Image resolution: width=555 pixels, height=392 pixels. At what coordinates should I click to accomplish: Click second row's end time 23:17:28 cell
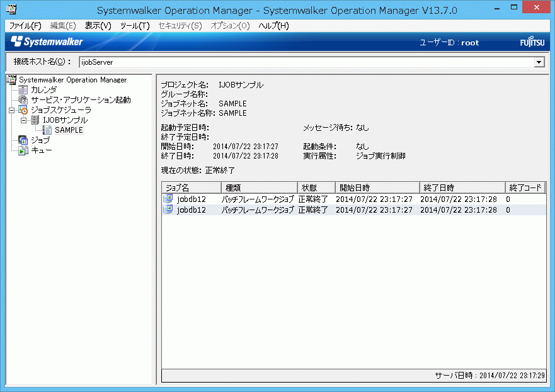click(459, 210)
